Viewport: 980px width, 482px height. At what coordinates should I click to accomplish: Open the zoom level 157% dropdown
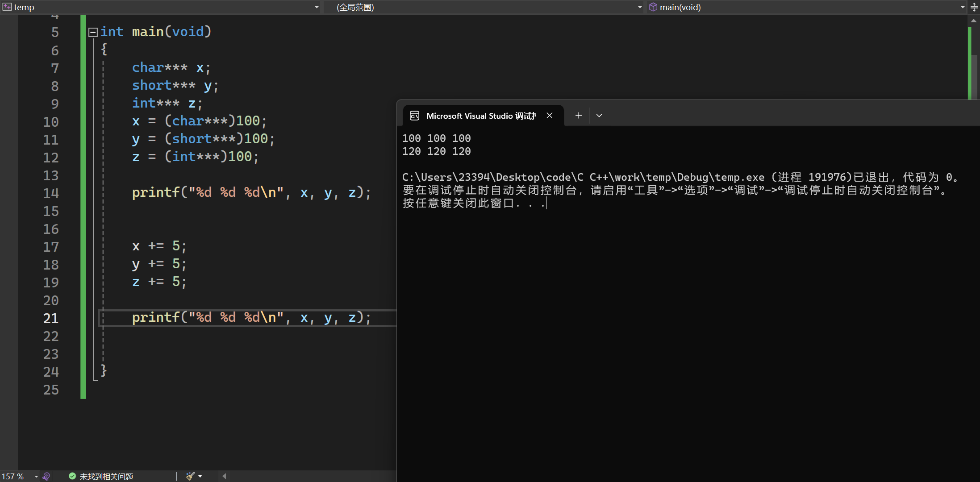pos(36,476)
